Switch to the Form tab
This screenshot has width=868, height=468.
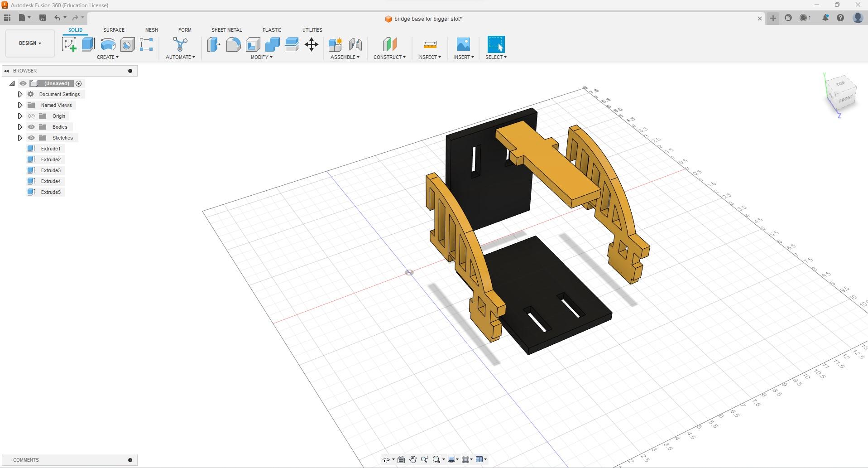185,30
